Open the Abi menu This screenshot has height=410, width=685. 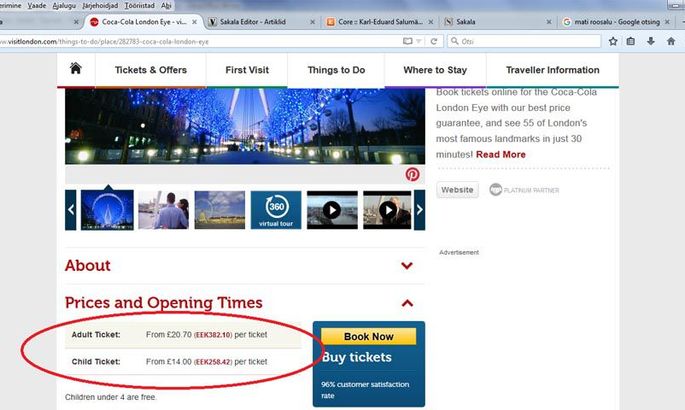(x=166, y=6)
